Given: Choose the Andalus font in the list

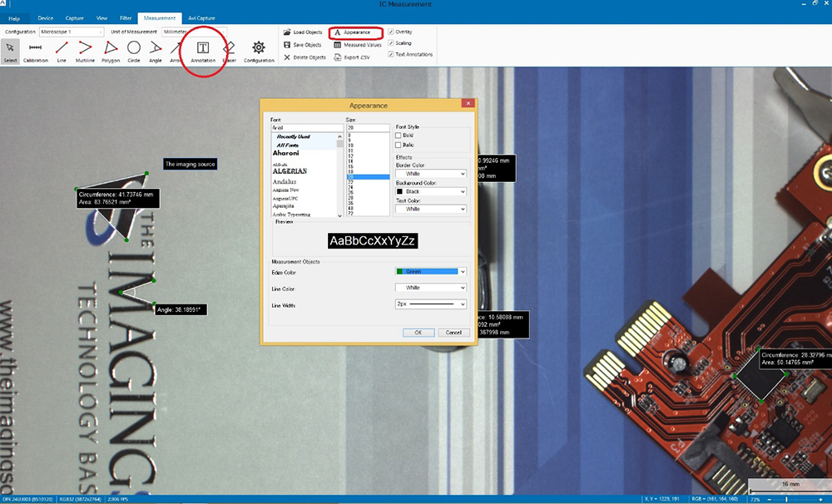Looking at the screenshot, I should [285, 181].
